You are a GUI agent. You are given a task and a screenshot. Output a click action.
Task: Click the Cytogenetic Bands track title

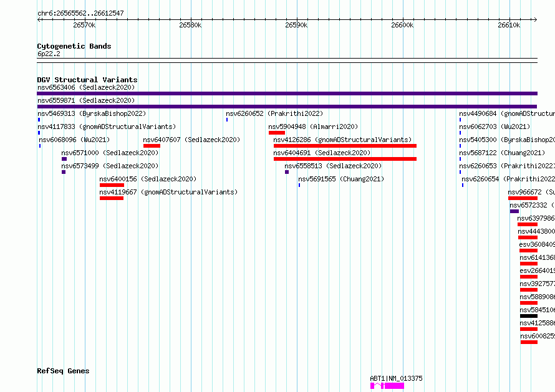(x=74, y=46)
